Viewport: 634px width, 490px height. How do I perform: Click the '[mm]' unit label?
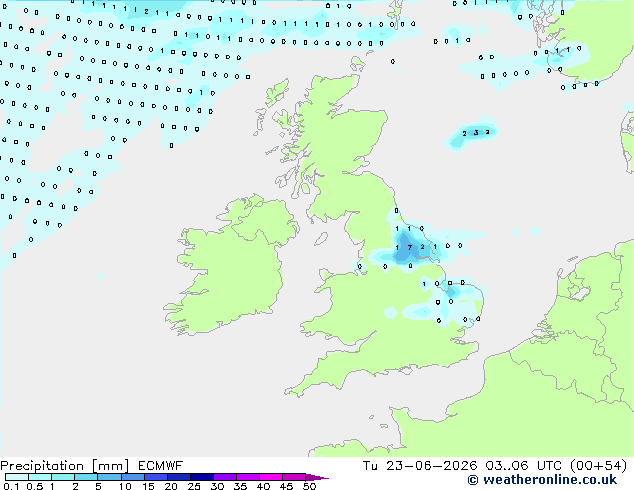[x=110, y=466]
